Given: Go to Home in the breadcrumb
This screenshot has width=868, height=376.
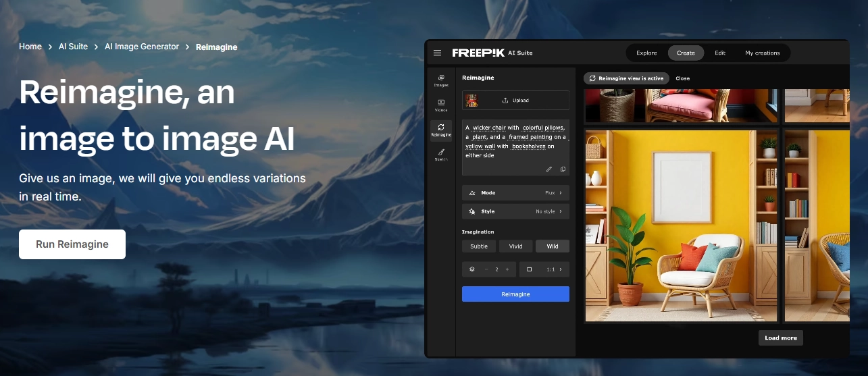Looking at the screenshot, I should pos(30,47).
